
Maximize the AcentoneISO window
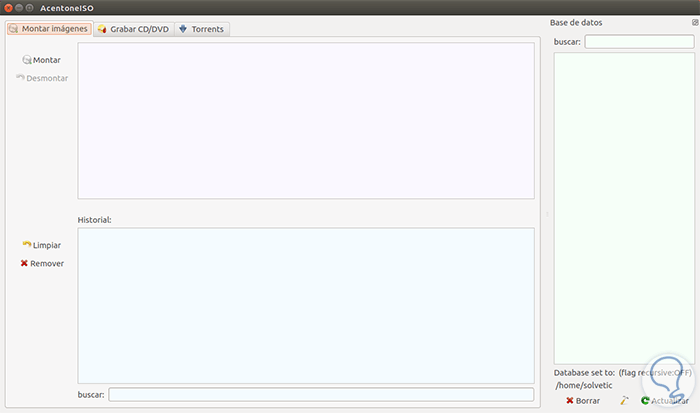pyautogui.click(x=29, y=8)
